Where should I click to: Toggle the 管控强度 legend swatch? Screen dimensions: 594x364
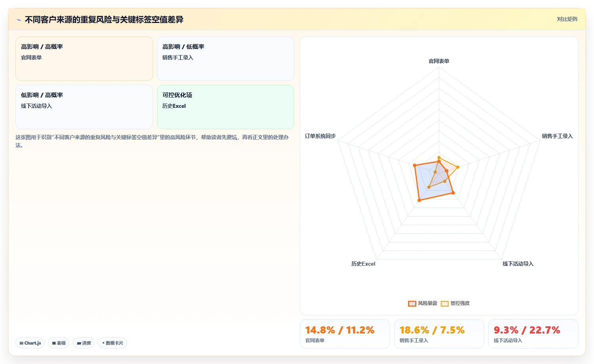445,303
